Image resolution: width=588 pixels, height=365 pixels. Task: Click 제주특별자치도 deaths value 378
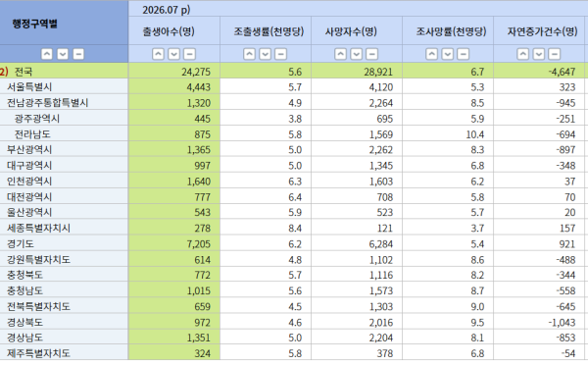point(385,354)
